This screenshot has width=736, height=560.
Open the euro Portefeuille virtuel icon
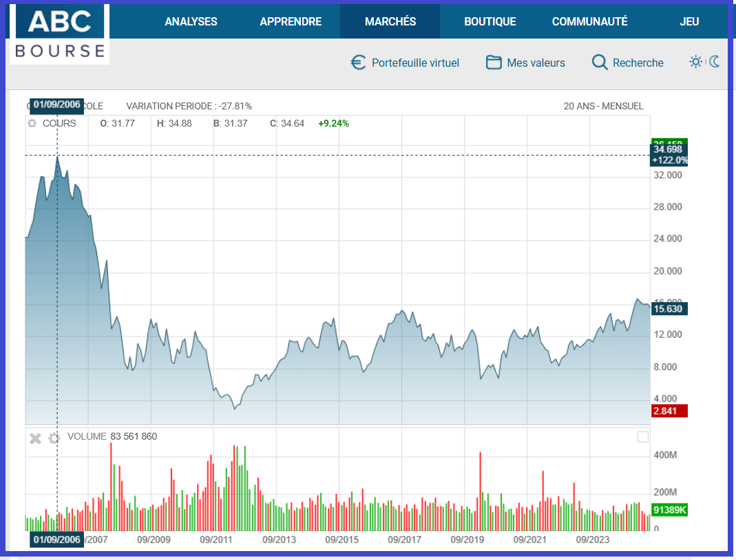click(x=358, y=63)
